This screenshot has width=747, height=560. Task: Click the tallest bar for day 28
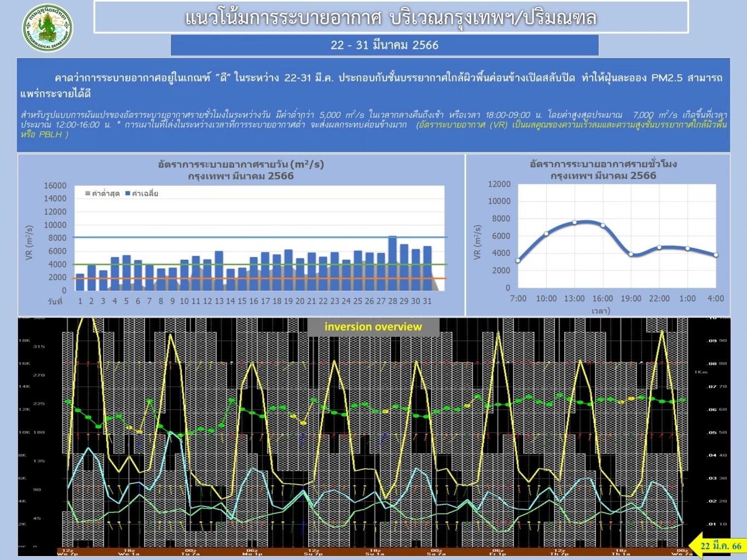click(392, 263)
